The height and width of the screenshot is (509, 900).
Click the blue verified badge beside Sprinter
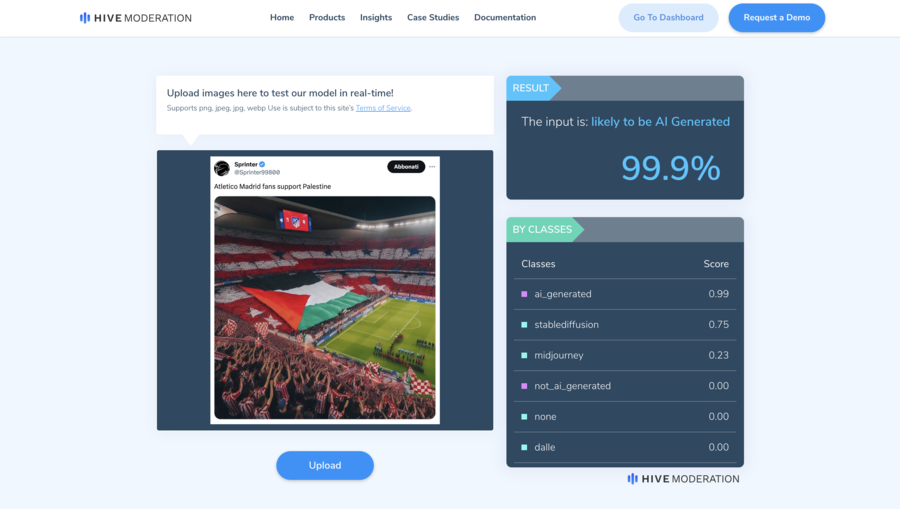tap(262, 164)
